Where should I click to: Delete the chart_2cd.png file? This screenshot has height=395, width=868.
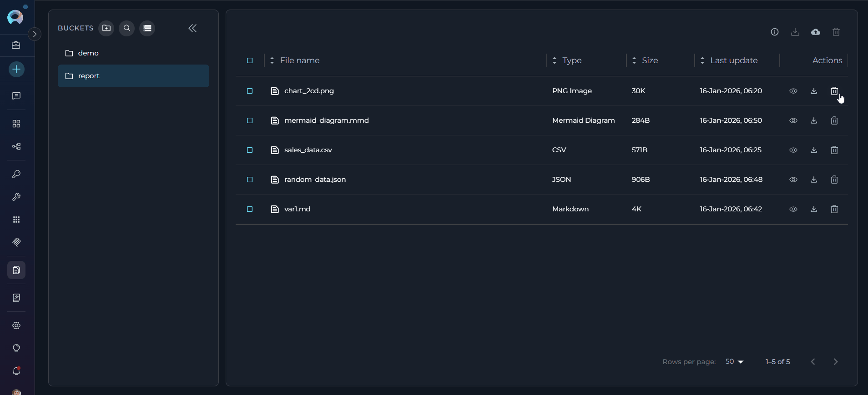tap(834, 91)
